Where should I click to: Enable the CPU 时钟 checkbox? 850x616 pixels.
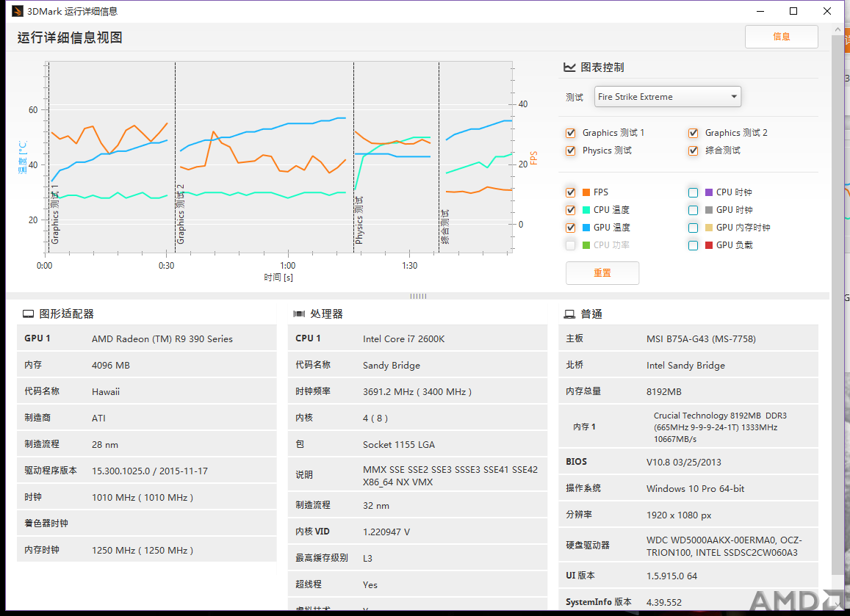point(693,192)
